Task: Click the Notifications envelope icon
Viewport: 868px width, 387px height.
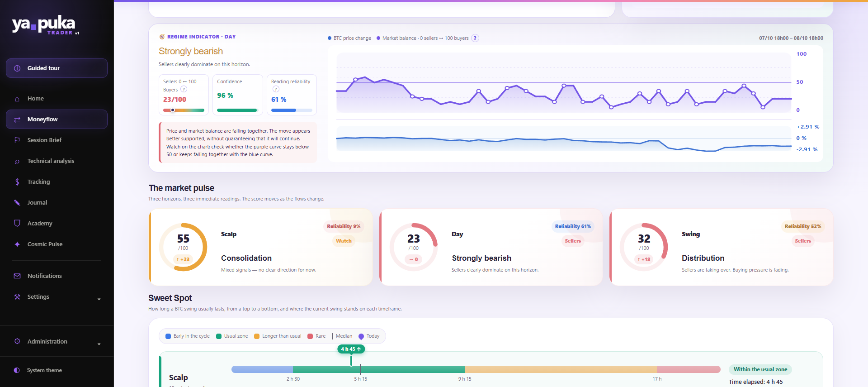Action: click(x=17, y=276)
